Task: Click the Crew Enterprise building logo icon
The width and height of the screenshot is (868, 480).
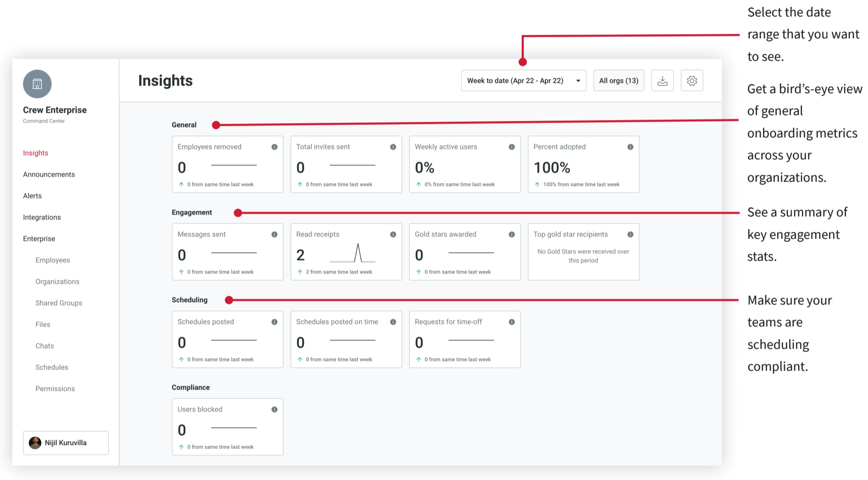Action: [x=37, y=84]
